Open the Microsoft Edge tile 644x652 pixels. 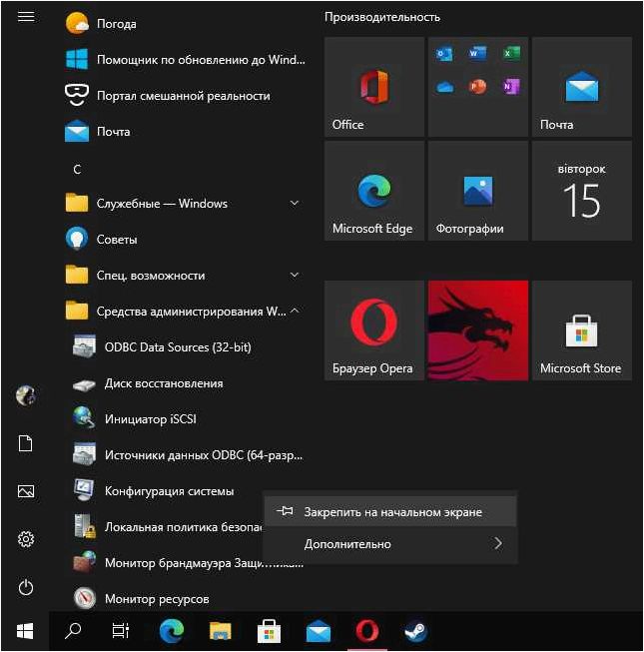pos(374,191)
